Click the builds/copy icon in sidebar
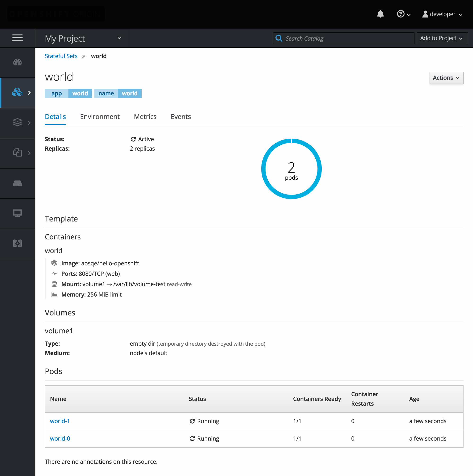 (x=17, y=152)
